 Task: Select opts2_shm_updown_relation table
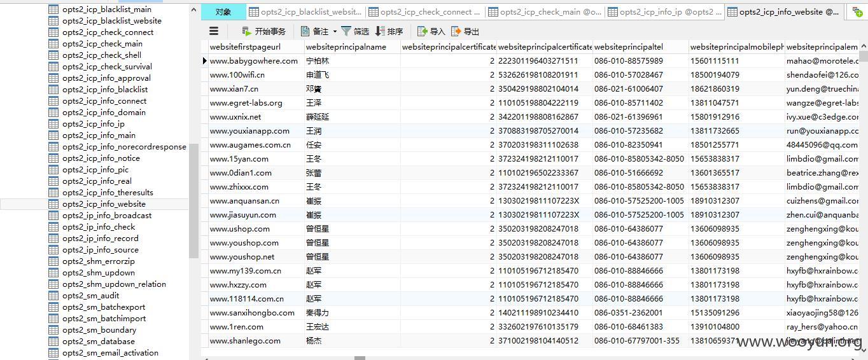114,284
